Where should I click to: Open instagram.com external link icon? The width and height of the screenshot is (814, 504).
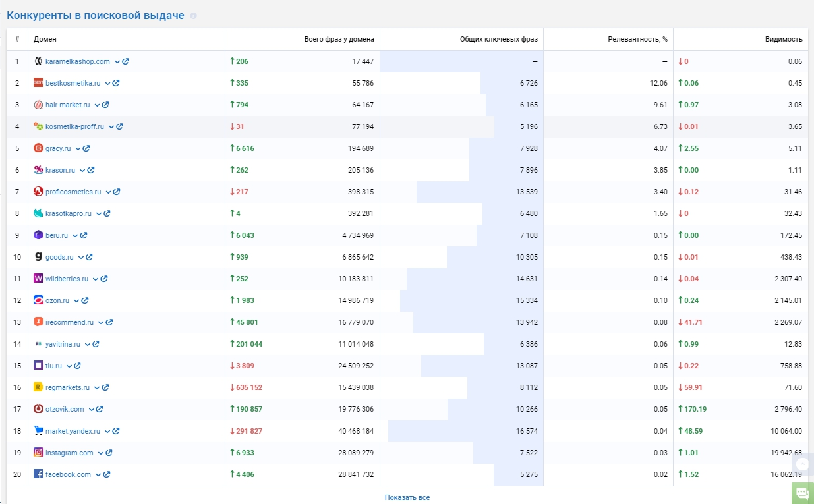(109, 453)
